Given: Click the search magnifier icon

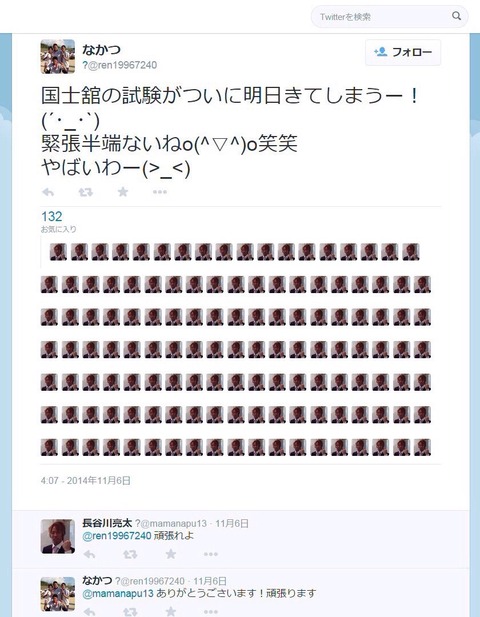Looking at the screenshot, I should 456,16.
